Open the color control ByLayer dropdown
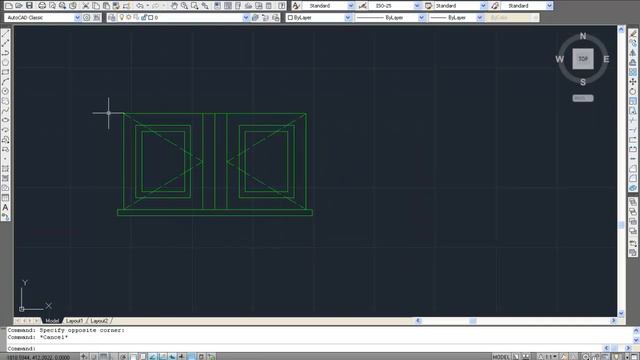 348,18
